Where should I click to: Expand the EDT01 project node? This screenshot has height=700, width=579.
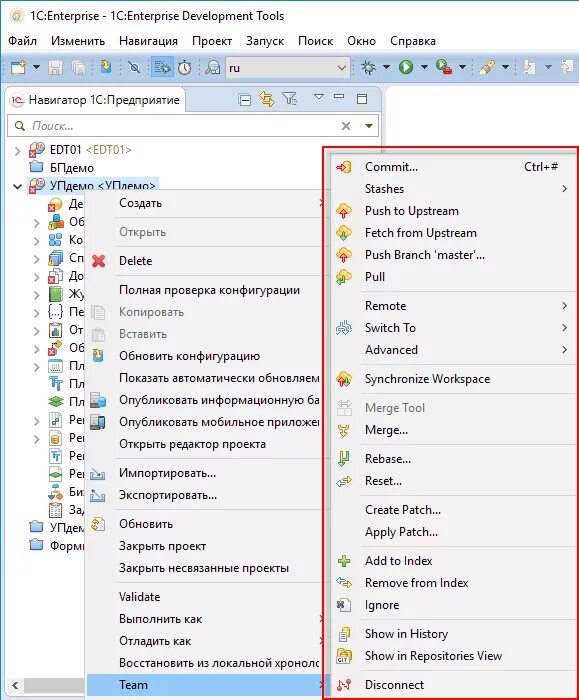(17, 150)
